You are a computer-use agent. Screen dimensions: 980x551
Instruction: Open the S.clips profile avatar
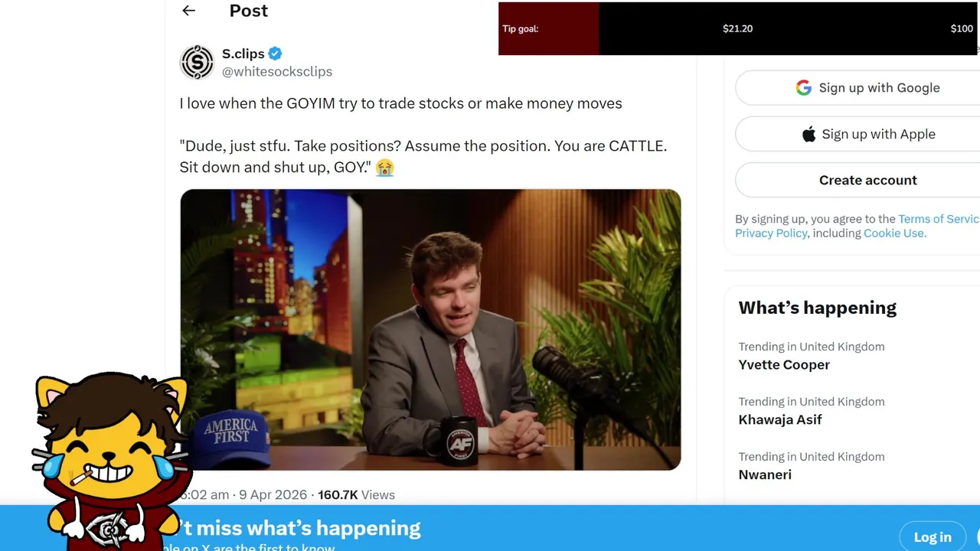(x=197, y=62)
